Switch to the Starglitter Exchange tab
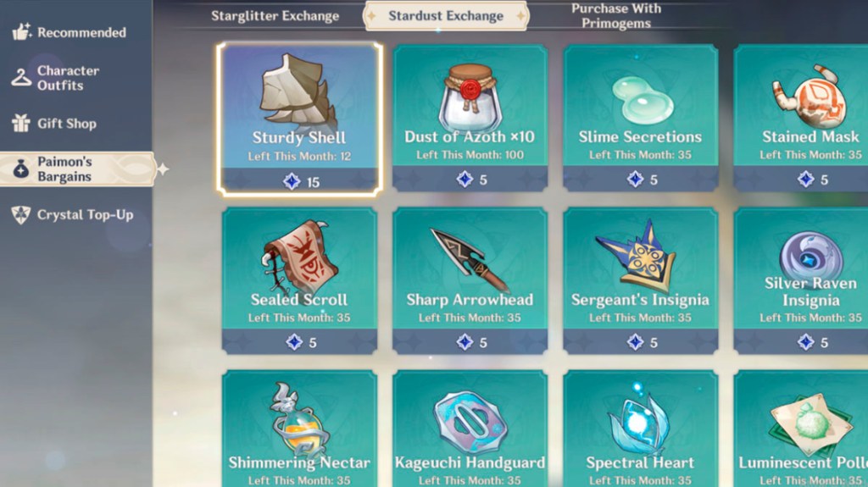The image size is (868, 487). [275, 16]
